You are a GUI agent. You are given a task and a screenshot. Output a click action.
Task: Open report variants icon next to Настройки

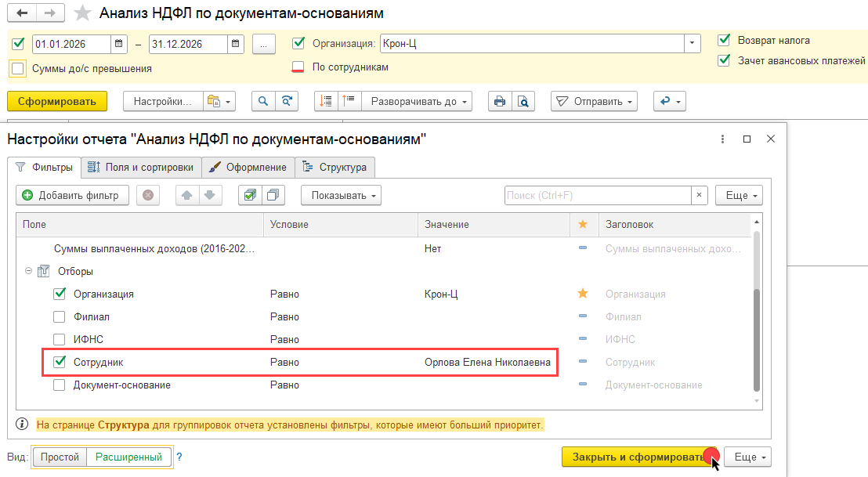220,102
